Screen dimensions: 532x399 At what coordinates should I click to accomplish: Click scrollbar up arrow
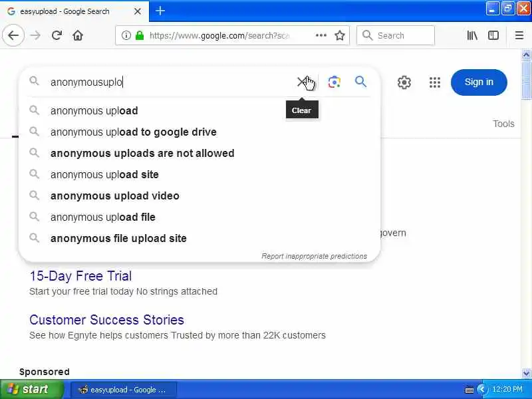(526, 55)
